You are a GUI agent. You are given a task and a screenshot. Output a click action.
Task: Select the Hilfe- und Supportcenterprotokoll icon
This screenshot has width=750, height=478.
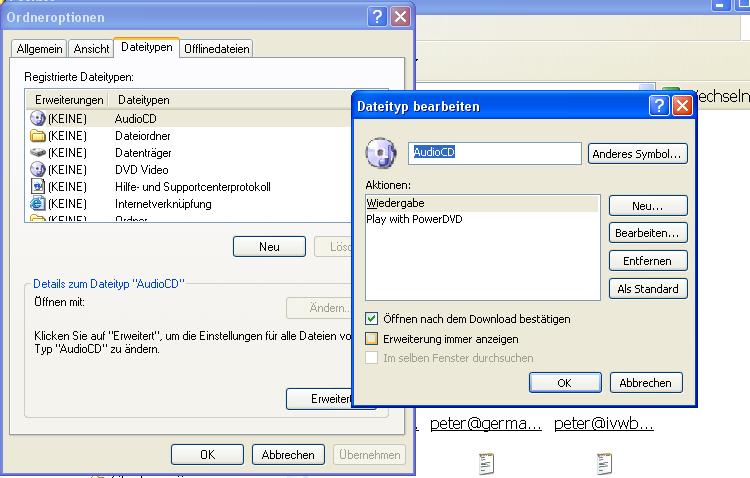38,187
